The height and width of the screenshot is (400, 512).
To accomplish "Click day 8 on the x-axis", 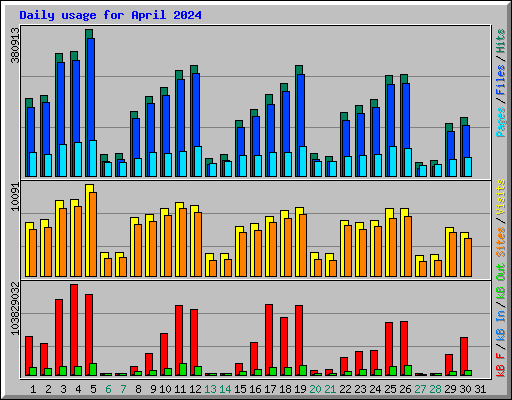I will click(138, 389).
